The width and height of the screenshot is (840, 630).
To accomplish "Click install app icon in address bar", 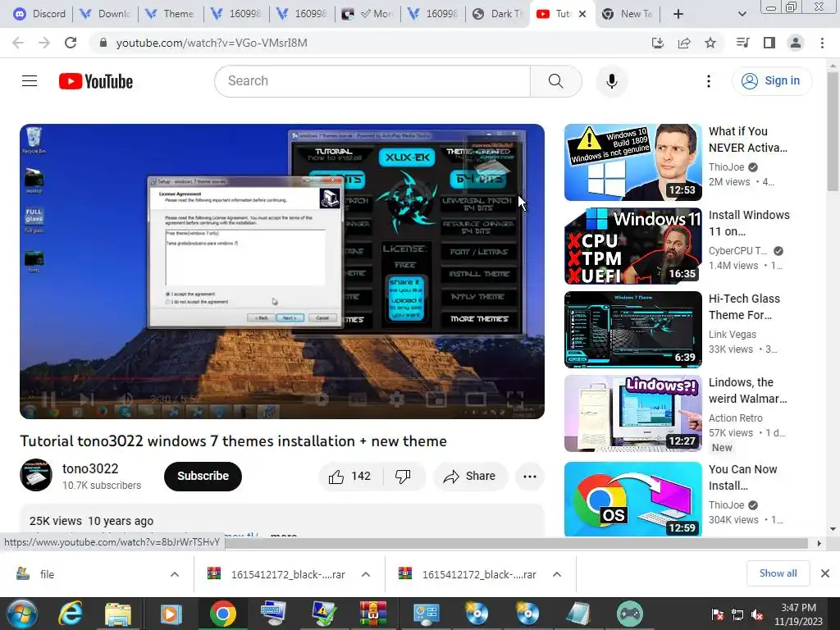I will coord(657,43).
